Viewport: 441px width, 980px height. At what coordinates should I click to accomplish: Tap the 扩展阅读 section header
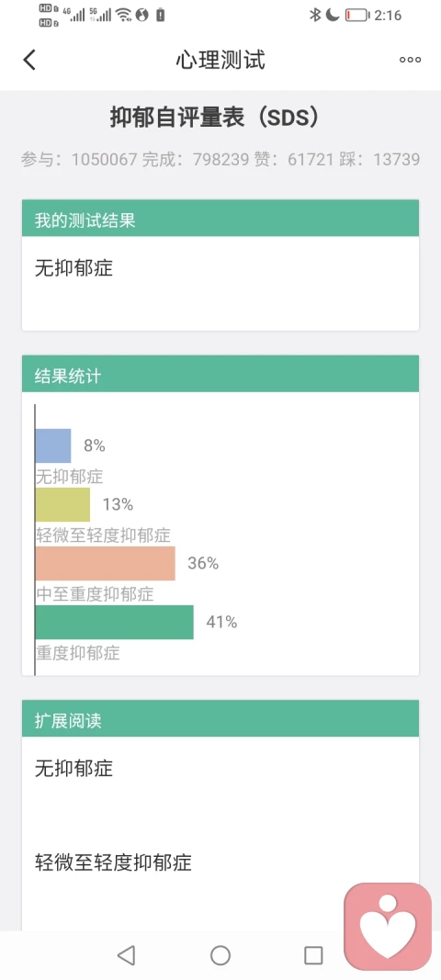[220, 719]
